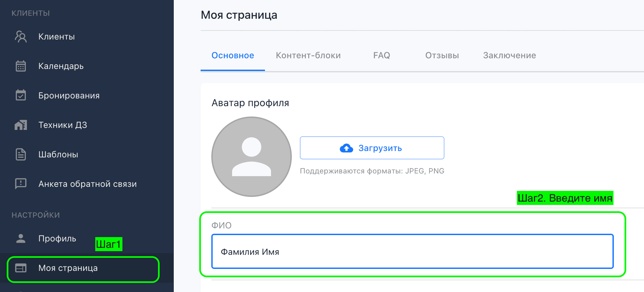644x292 pixels.
Task: Return to the Основное tab
Action: pyautogui.click(x=232, y=55)
